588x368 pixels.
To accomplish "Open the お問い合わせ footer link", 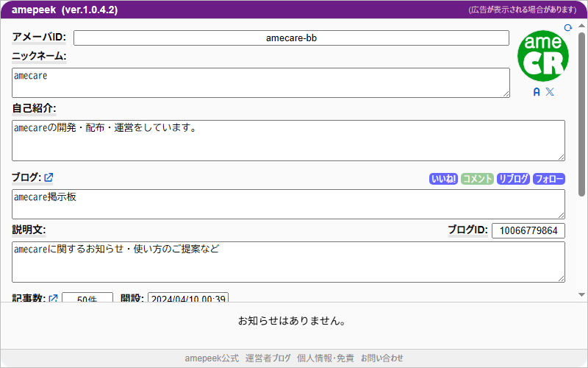I will pyautogui.click(x=381, y=358).
